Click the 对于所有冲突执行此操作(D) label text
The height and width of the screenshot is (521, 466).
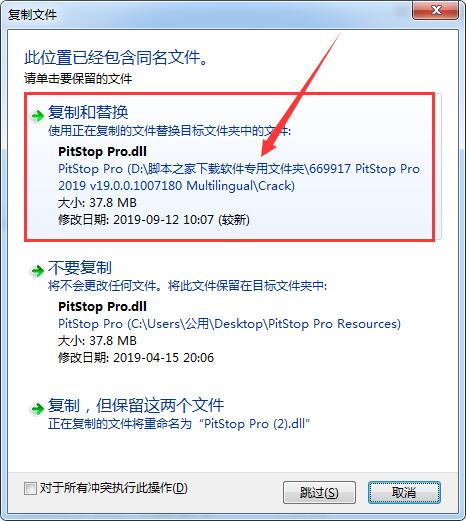coord(114,488)
